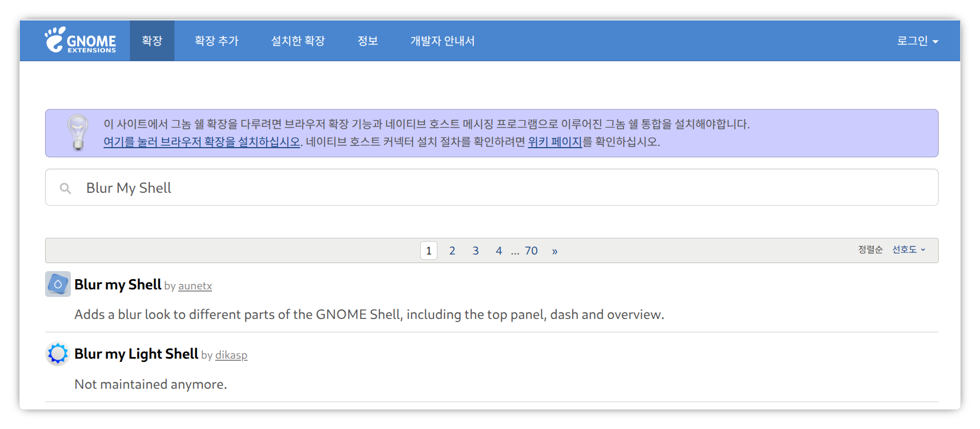Open the Blur my Shell extension icon
Screen dimensions: 980x429
58,284
